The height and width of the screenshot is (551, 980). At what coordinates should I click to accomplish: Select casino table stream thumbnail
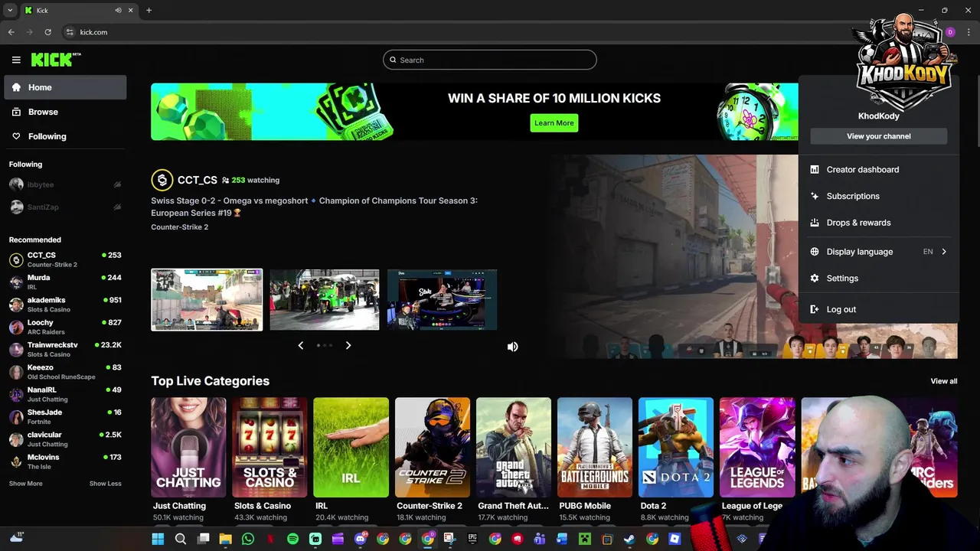tap(443, 300)
